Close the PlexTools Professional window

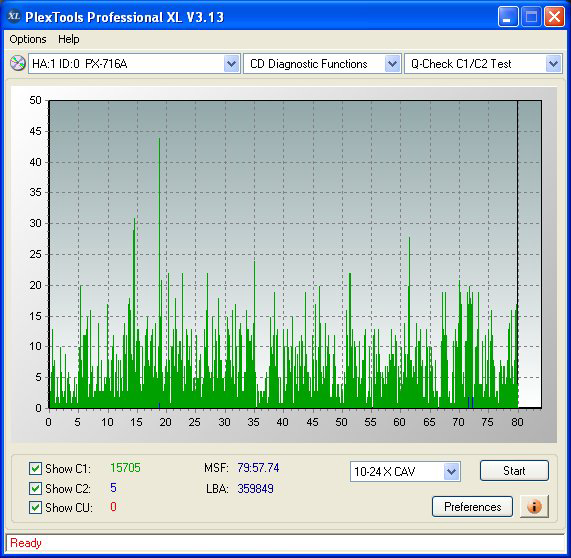554,17
